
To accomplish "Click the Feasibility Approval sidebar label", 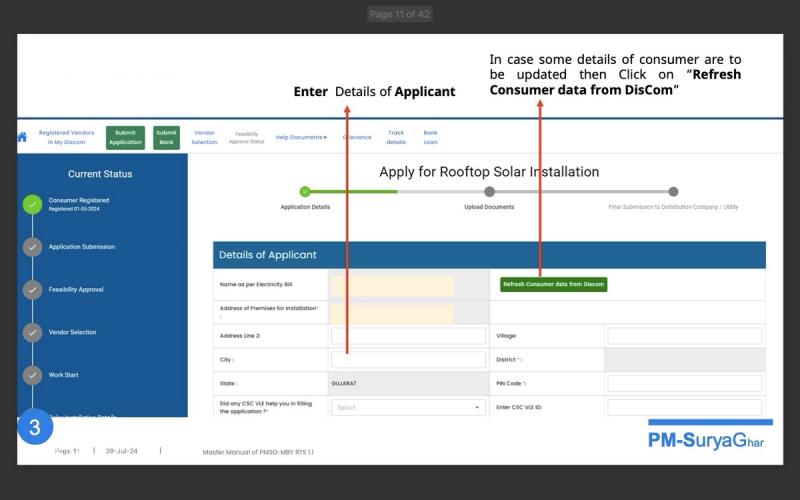I will click(x=76, y=290).
